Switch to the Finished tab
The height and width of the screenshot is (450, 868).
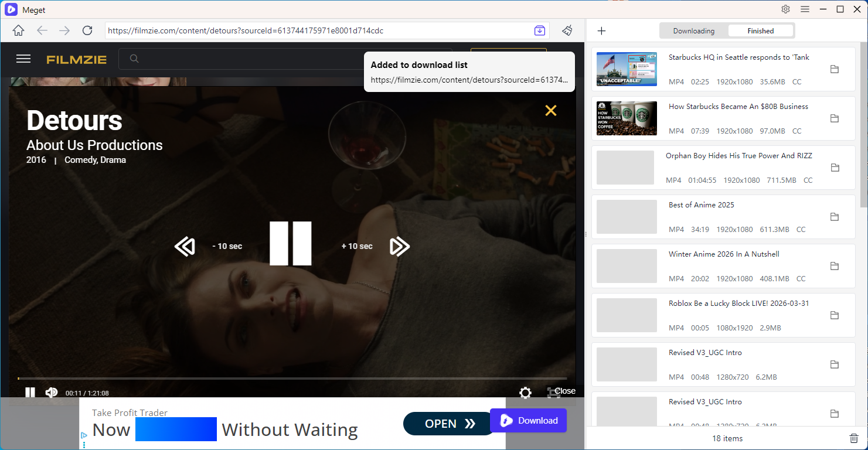760,30
